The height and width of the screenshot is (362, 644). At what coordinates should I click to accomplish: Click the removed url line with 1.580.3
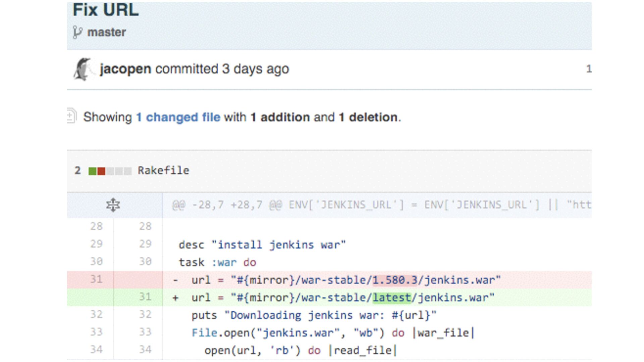click(x=346, y=280)
